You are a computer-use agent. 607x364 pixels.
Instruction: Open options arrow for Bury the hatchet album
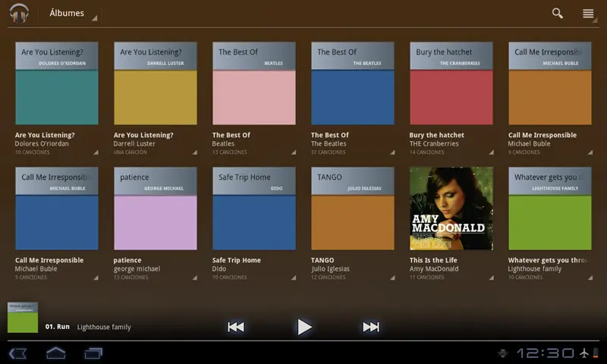(489, 152)
